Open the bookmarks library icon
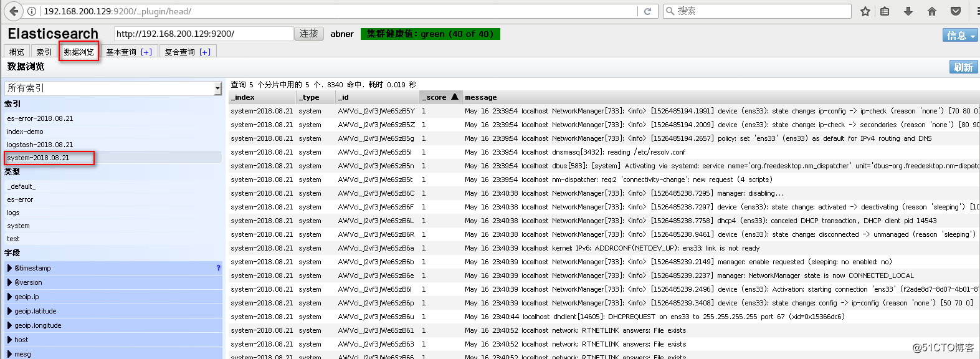 pyautogui.click(x=885, y=11)
